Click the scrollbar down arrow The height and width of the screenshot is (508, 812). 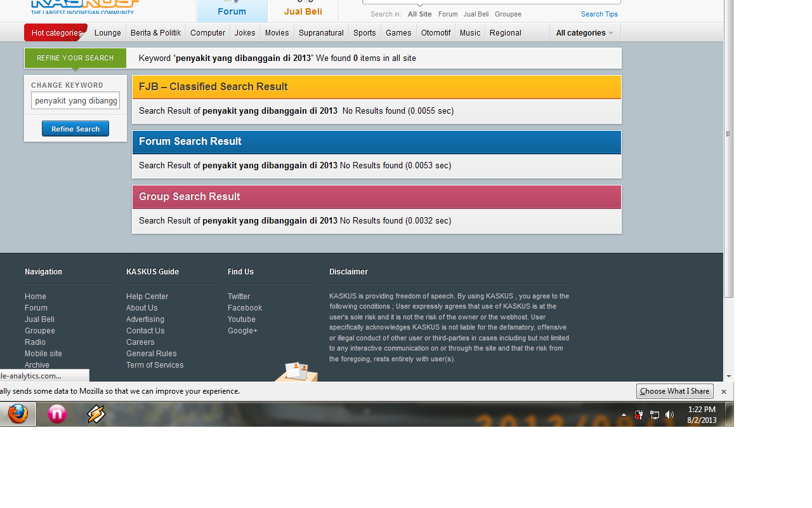click(x=729, y=376)
